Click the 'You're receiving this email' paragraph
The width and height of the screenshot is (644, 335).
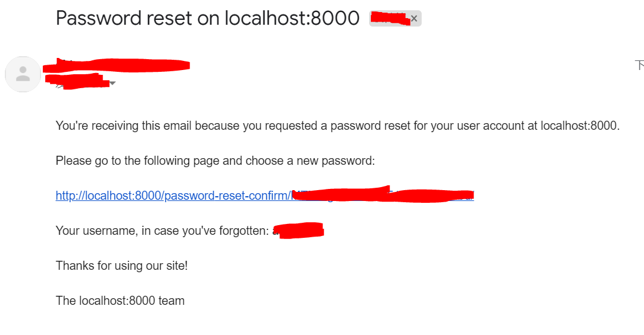pyautogui.click(x=181, y=126)
